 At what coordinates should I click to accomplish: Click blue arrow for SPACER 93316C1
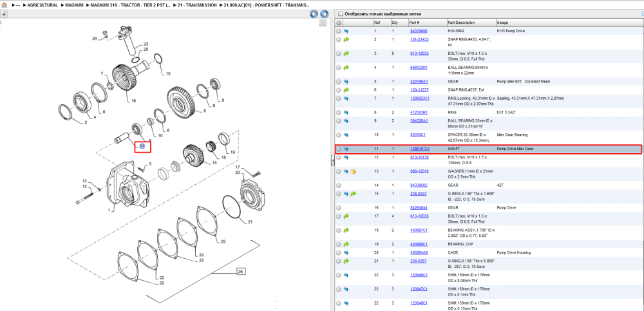click(x=346, y=135)
